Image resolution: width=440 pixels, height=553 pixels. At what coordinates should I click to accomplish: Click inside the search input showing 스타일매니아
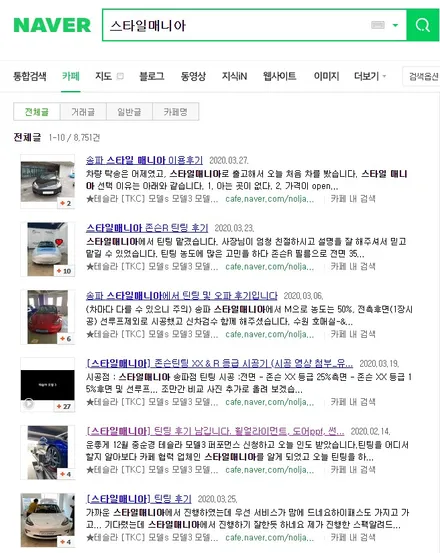pos(236,25)
